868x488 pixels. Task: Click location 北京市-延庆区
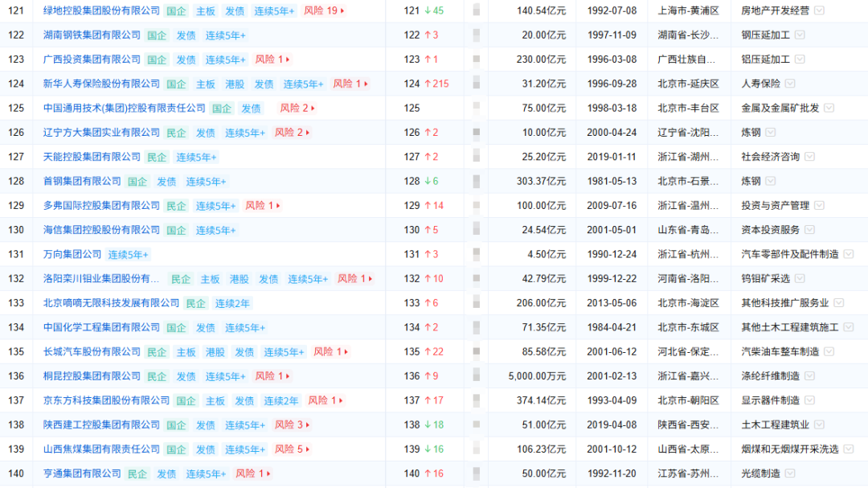point(688,84)
